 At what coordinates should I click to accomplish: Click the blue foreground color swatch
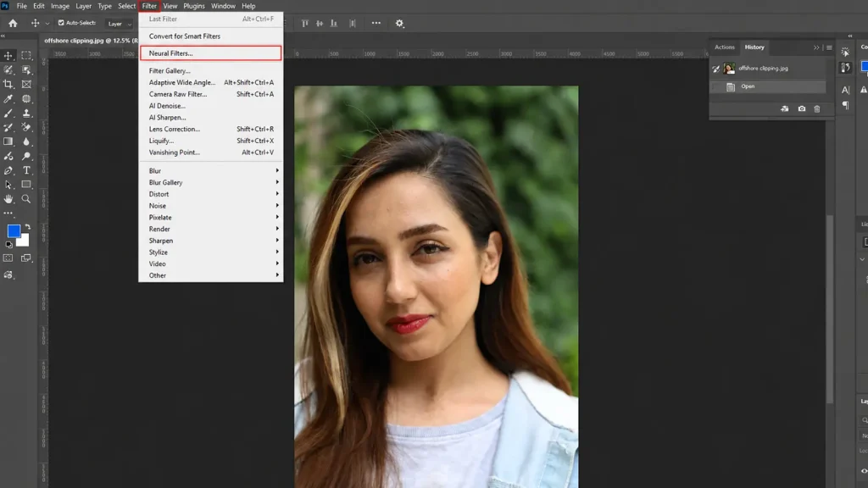pyautogui.click(x=14, y=230)
